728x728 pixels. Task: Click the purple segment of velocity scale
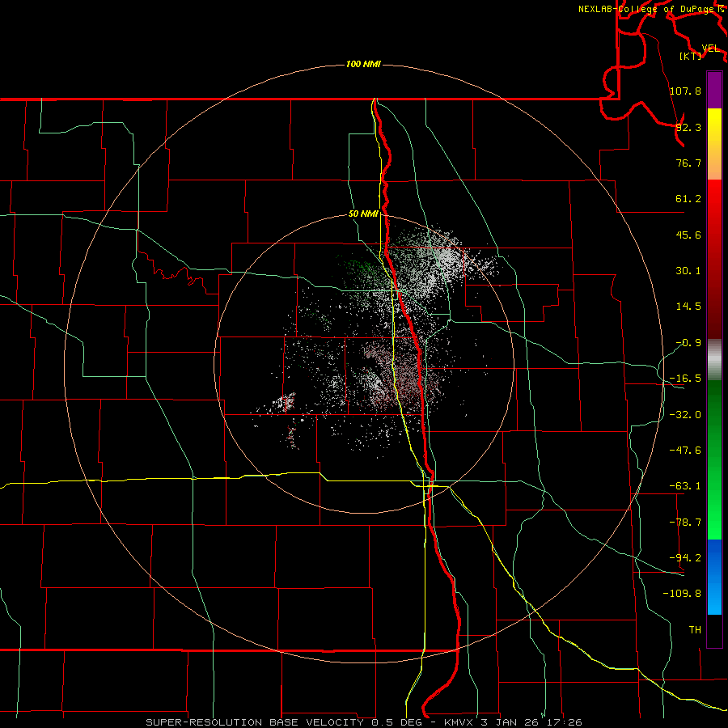tap(714, 91)
